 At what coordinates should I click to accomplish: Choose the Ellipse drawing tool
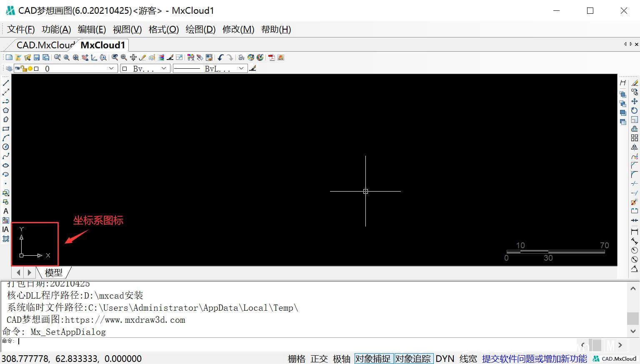pos(6,165)
